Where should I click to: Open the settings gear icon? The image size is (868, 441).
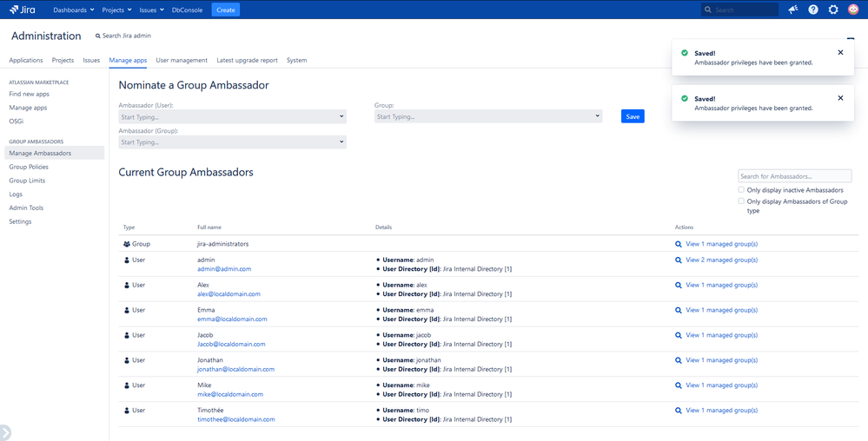pos(833,10)
